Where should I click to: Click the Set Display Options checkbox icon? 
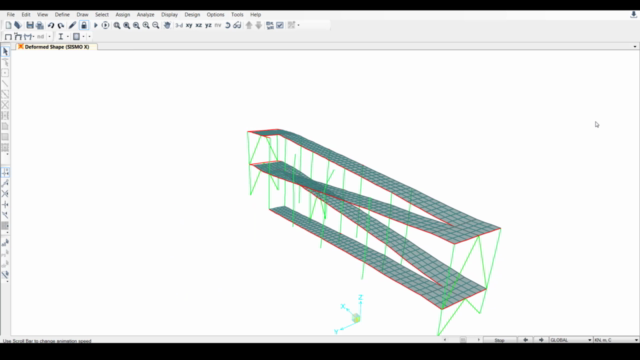(x=280, y=25)
